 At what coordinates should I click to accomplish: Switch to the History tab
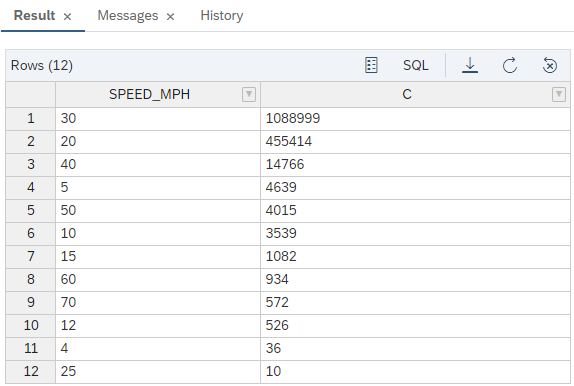[222, 15]
